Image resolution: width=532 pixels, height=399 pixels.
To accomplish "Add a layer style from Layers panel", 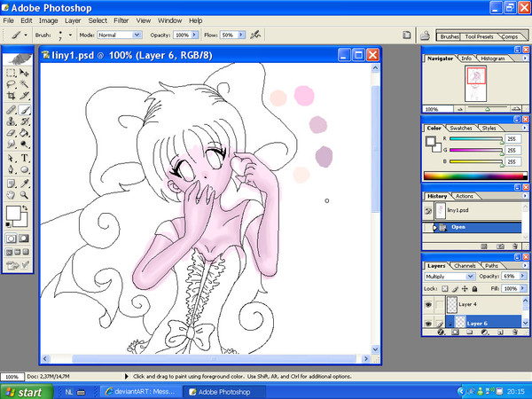I will 441,332.
